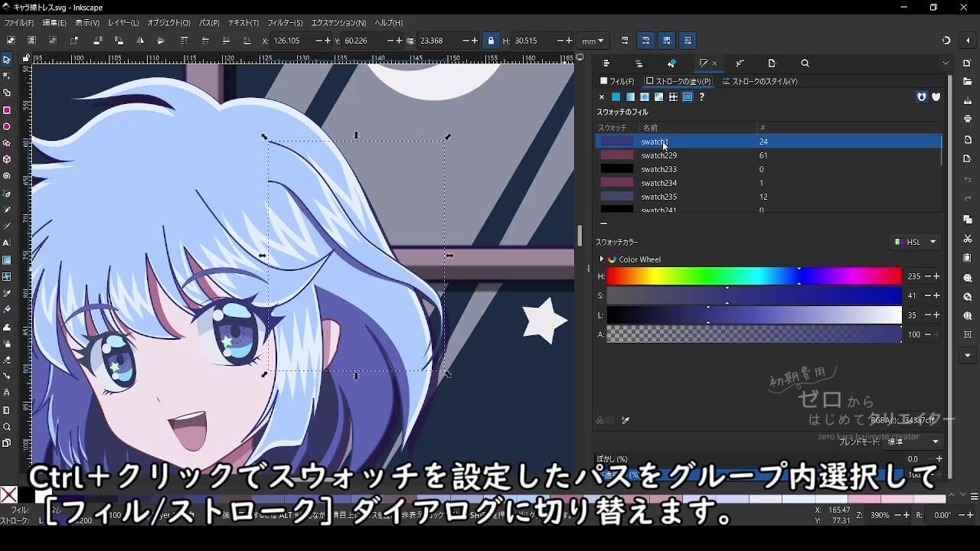Open the フィルター(S) menu
Image resolution: width=980 pixels, height=551 pixels.
(286, 23)
